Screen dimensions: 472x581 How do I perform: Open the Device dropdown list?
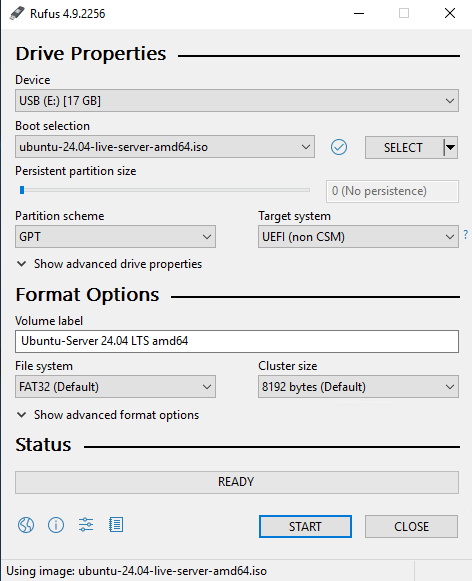(x=237, y=100)
